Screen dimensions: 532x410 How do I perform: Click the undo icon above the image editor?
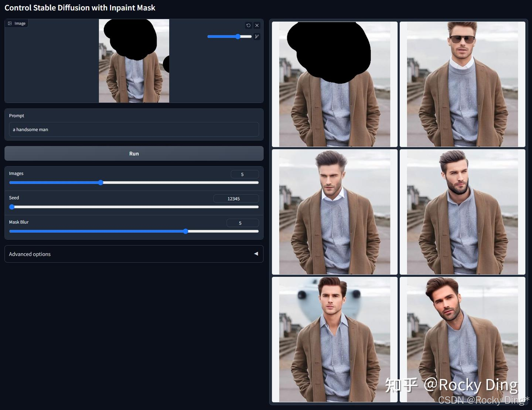(x=248, y=25)
